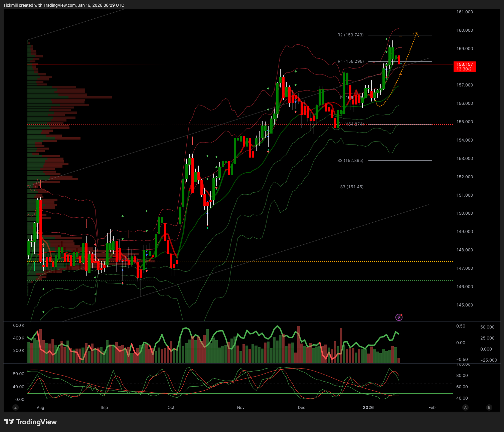Click the R1 (158.298) pivot label
Screen dimensions: 504x432
pyautogui.click(x=350, y=61)
